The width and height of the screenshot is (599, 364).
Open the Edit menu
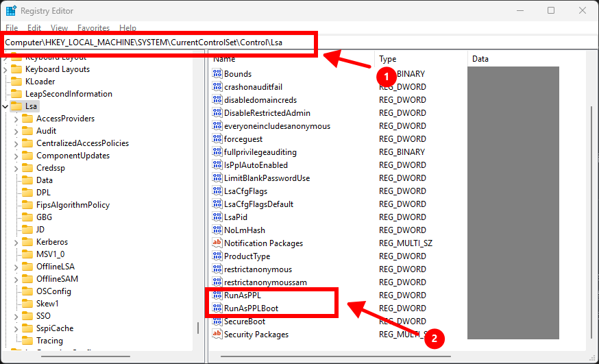34,28
